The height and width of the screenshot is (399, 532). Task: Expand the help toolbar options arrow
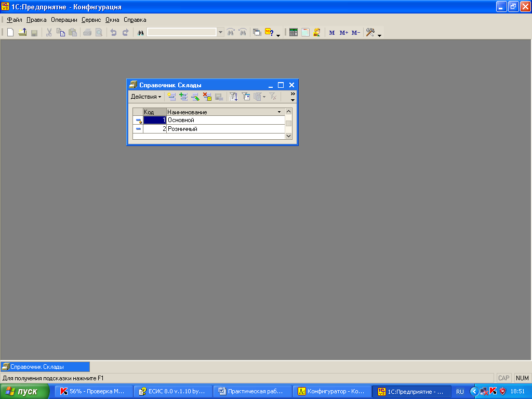278,35
